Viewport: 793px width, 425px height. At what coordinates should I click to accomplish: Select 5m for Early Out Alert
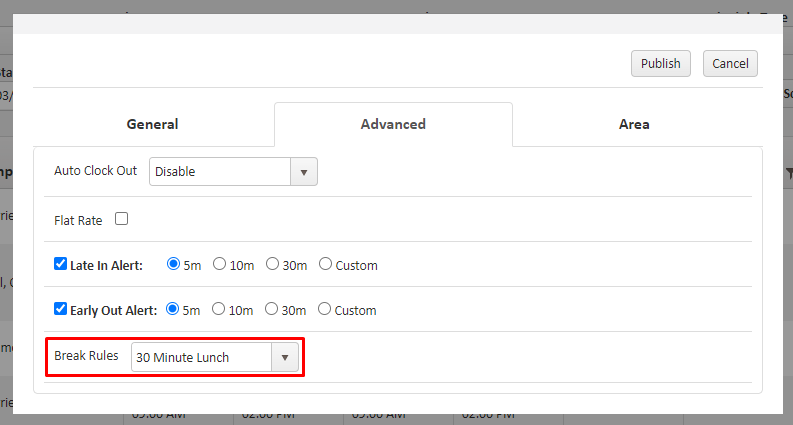(x=173, y=310)
